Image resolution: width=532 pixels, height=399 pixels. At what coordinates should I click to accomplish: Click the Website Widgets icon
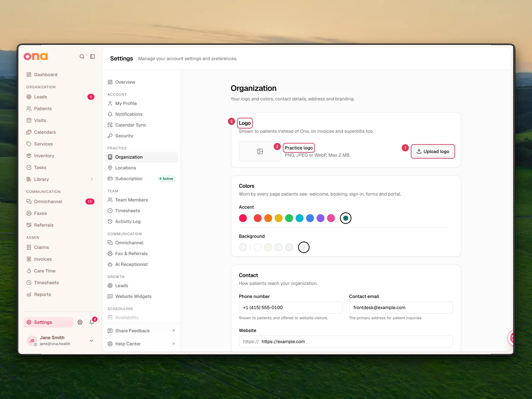tap(110, 296)
